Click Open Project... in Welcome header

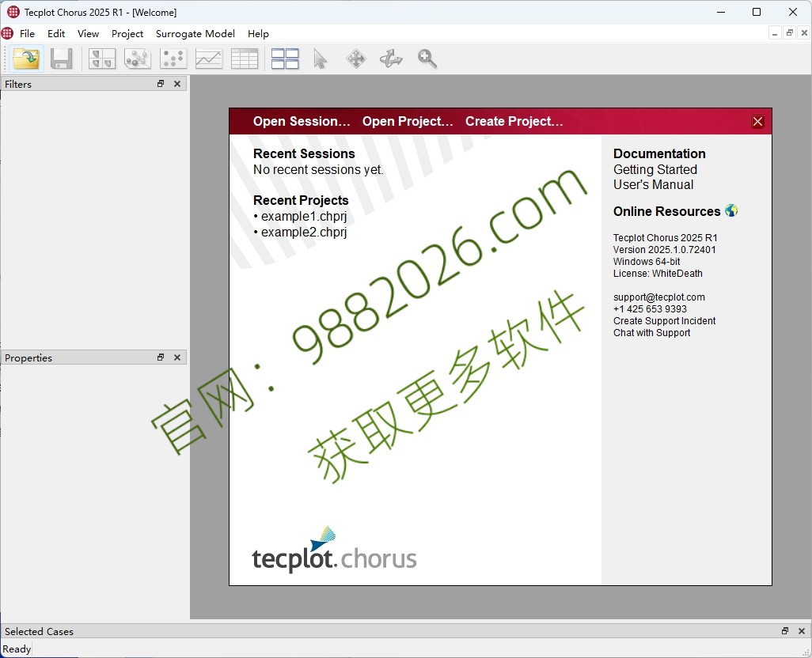pyautogui.click(x=408, y=121)
